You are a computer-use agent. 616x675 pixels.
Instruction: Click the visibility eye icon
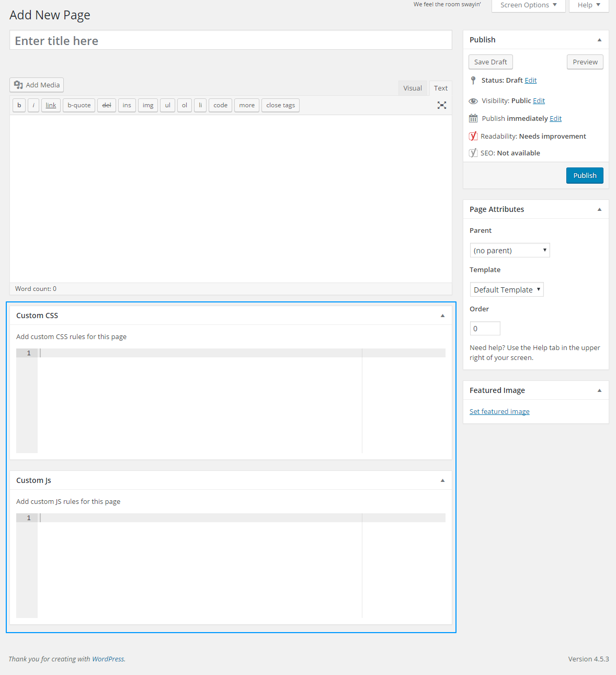(473, 101)
